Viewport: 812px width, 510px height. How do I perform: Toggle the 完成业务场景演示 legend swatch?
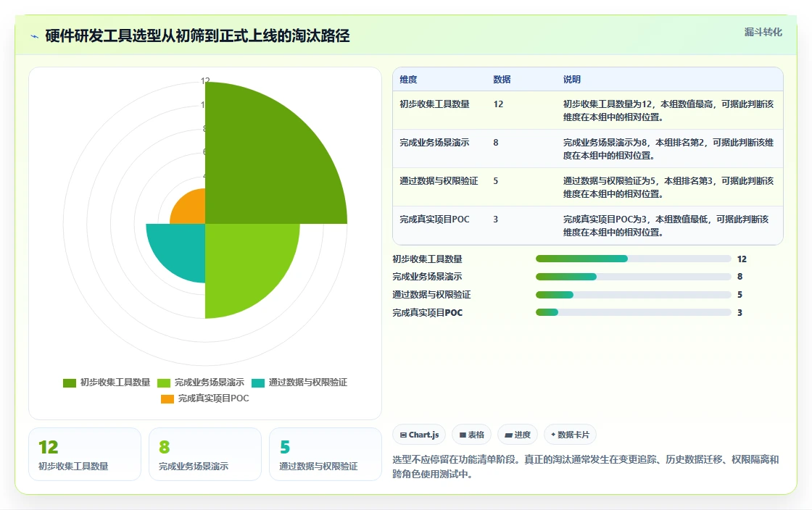[164, 382]
